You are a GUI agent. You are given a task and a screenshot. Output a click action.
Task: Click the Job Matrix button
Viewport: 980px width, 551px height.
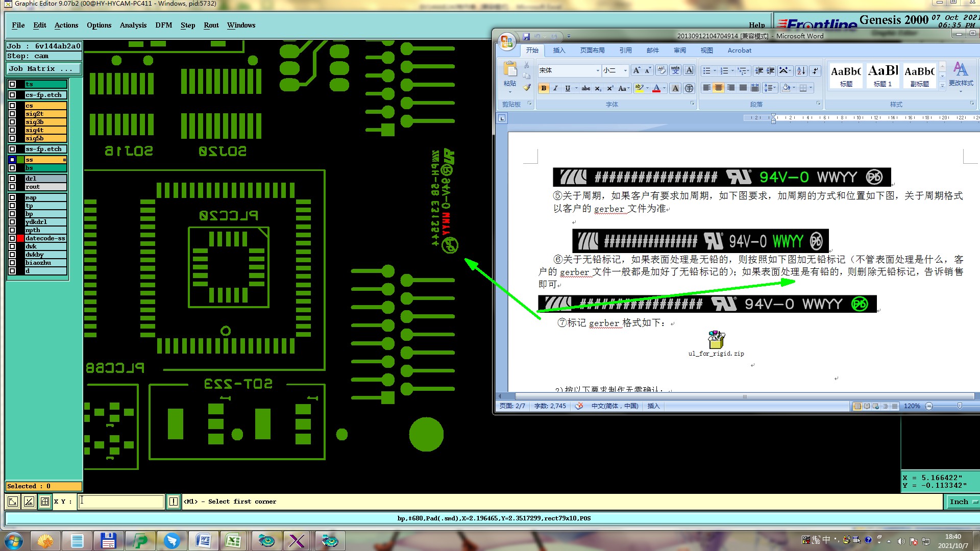(x=43, y=68)
